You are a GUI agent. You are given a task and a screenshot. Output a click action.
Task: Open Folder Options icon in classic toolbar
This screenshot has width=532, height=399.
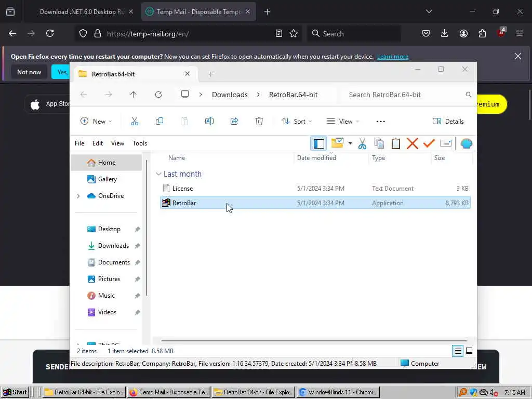(337, 143)
